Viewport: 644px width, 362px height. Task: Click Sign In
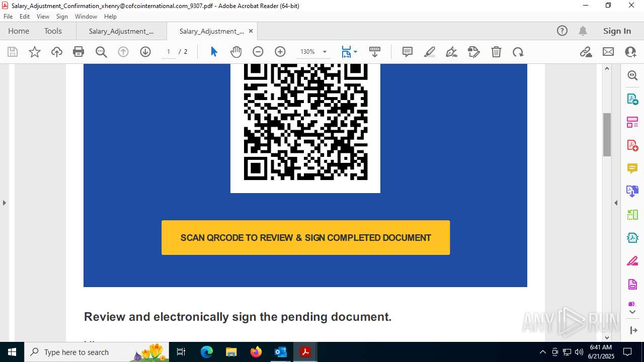pyautogui.click(x=617, y=31)
